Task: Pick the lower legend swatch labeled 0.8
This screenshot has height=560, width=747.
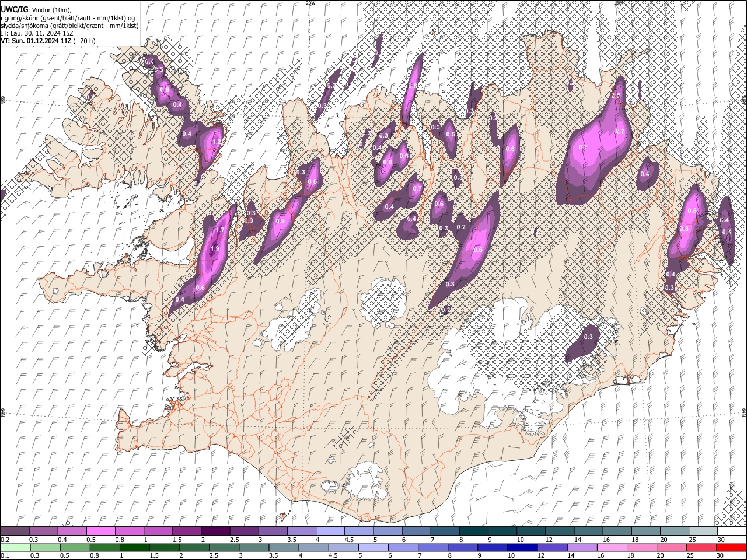Action: 105,547
